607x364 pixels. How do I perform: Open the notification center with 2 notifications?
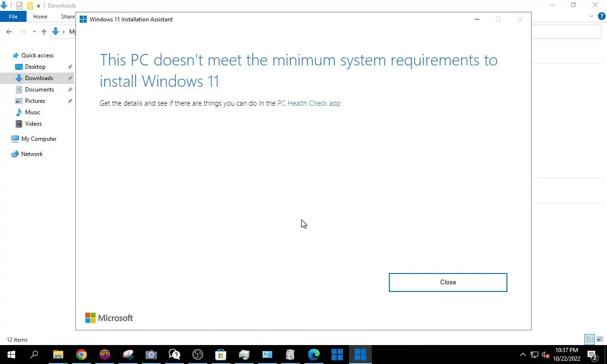pyautogui.click(x=593, y=355)
